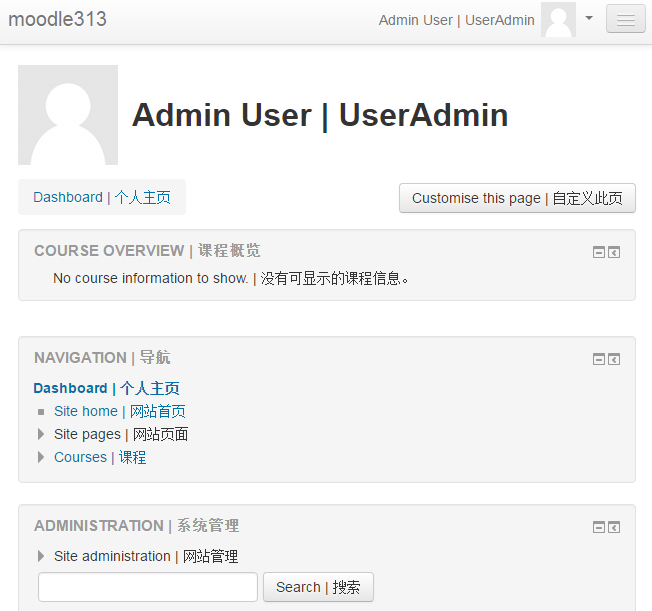
Task: Click Site administration label
Action: tap(146, 556)
